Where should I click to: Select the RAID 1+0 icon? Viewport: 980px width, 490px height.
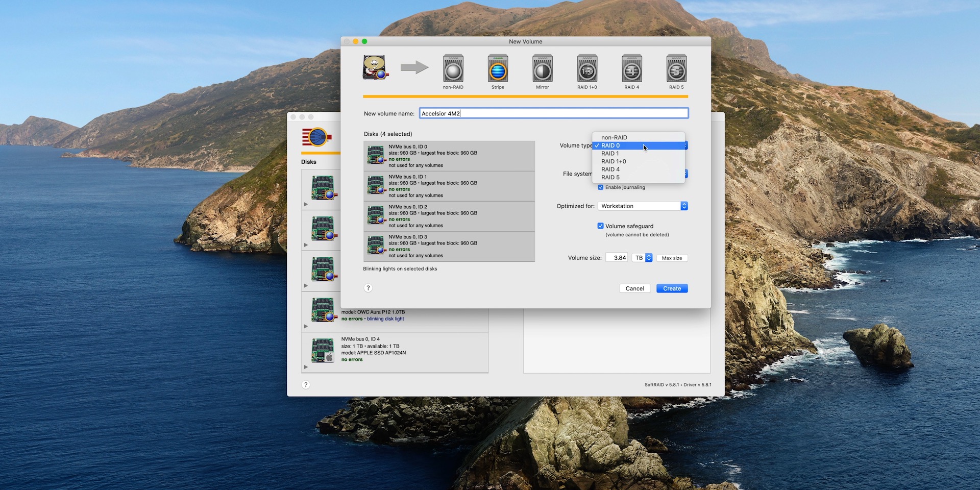(x=587, y=69)
